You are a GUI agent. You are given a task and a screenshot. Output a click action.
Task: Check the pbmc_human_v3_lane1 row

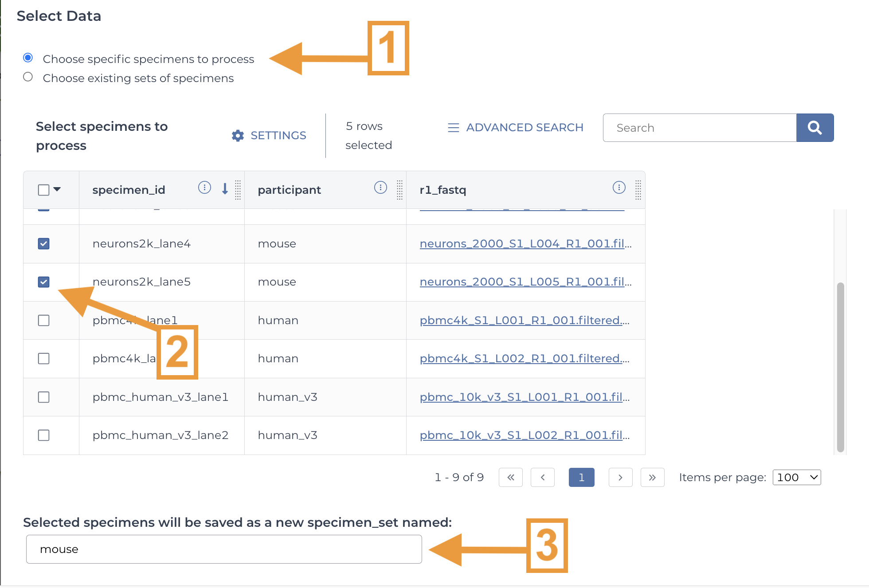click(x=43, y=397)
